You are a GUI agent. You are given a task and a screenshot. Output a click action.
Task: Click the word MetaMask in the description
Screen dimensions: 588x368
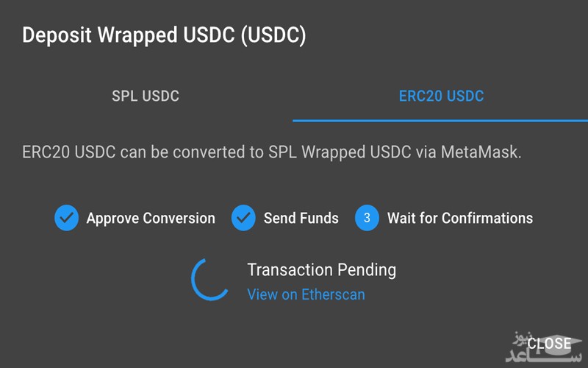[485, 153]
